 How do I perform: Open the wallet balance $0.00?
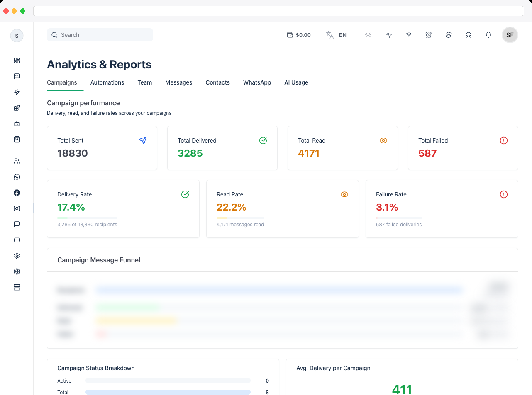pos(299,35)
